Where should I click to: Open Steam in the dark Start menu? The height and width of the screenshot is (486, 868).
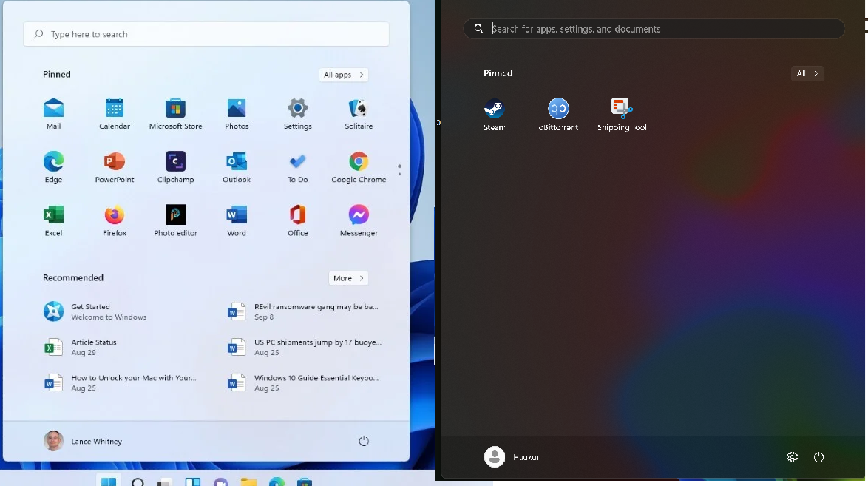pos(494,109)
